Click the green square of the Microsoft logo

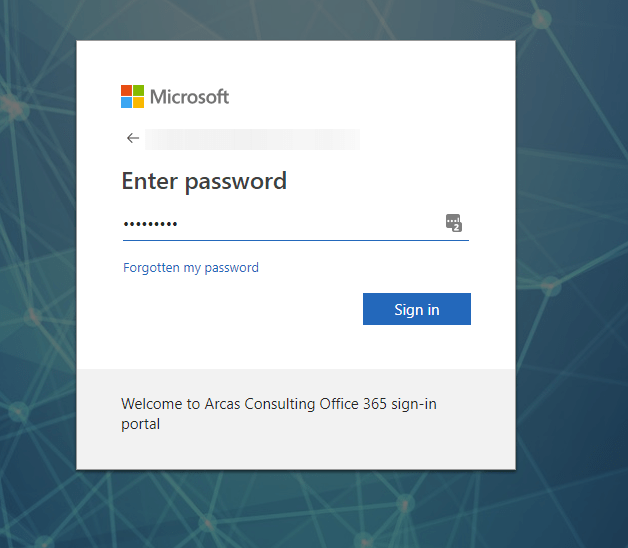coord(139,91)
